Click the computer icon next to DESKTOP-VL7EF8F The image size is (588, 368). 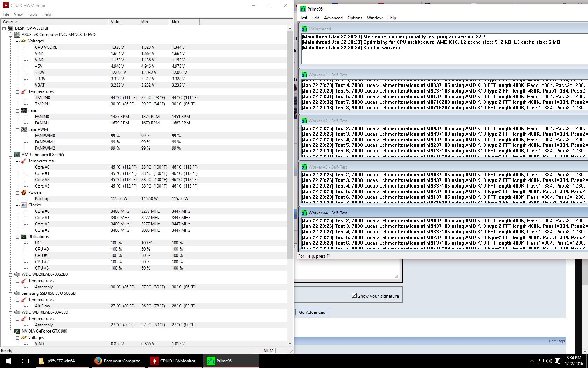coord(10,28)
